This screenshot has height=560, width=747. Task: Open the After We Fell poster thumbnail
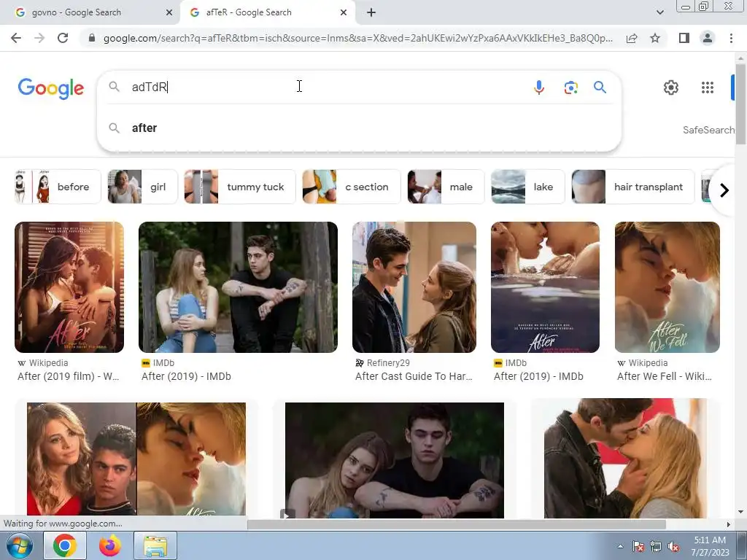tap(667, 287)
